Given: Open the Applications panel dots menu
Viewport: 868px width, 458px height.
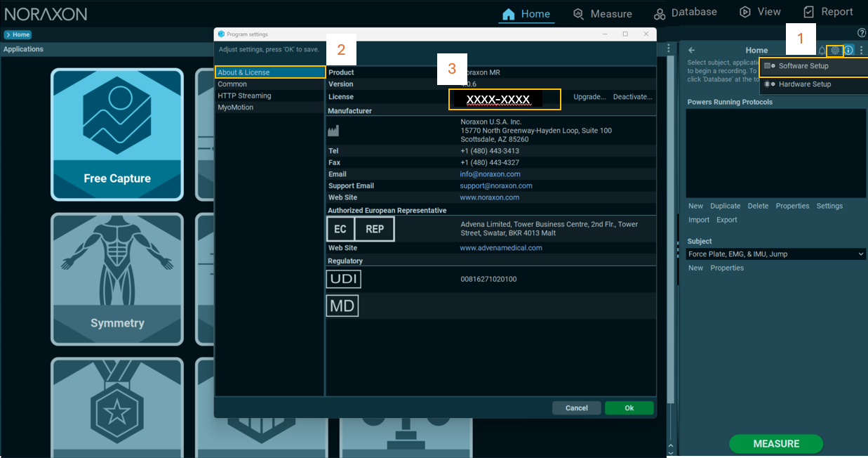Looking at the screenshot, I should pos(669,49).
